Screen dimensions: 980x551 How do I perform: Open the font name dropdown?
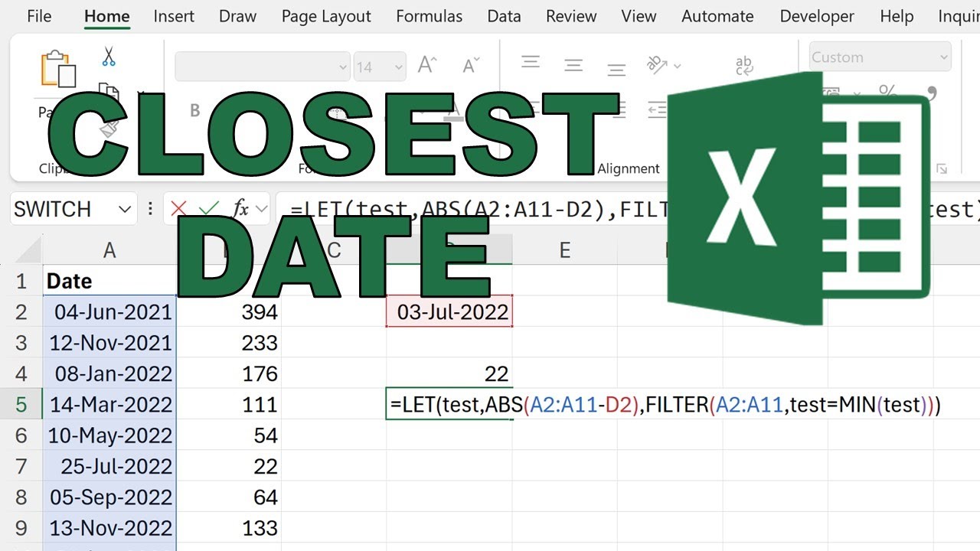tap(342, 67)
